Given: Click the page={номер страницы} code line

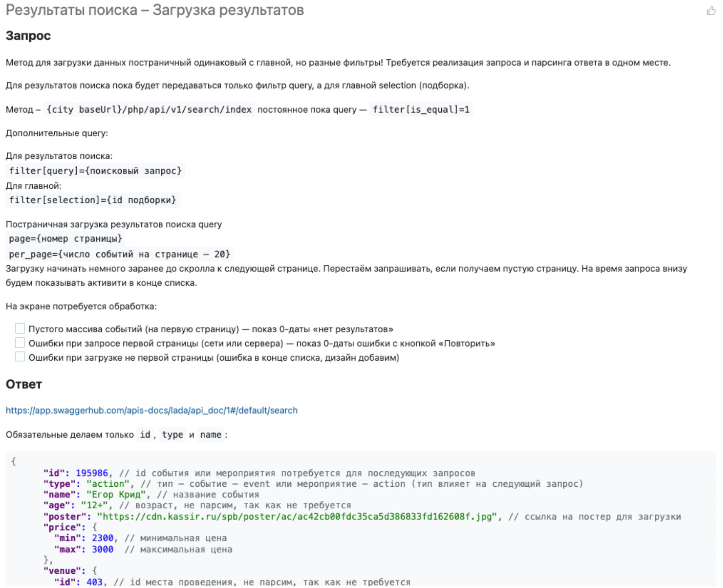Looking at the screenshot, I should click(x=66, y=238).
